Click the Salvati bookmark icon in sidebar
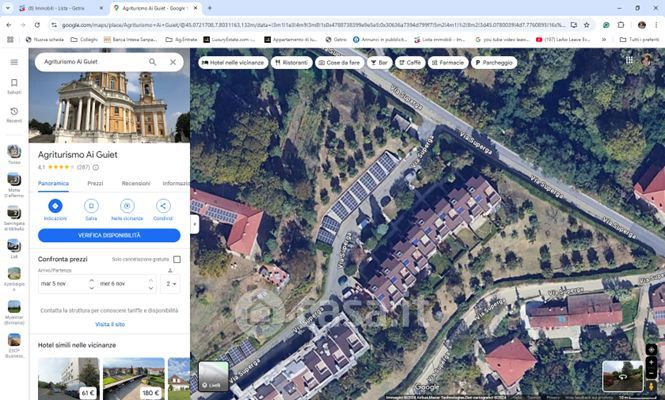Viewport: 665px width, 400px height. [x=14, y=87]
